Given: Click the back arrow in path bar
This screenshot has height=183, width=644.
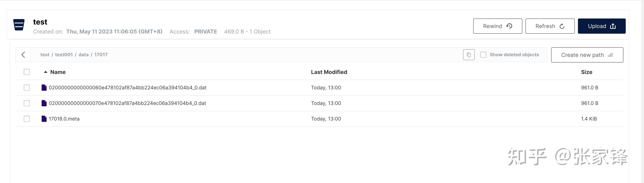Looking at the screenshot, I should point(23,55).
